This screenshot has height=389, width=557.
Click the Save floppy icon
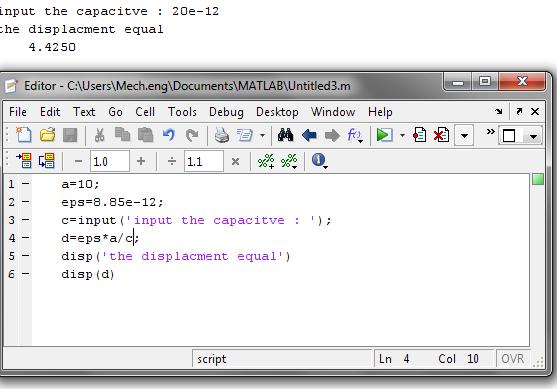tap(70, 135)
